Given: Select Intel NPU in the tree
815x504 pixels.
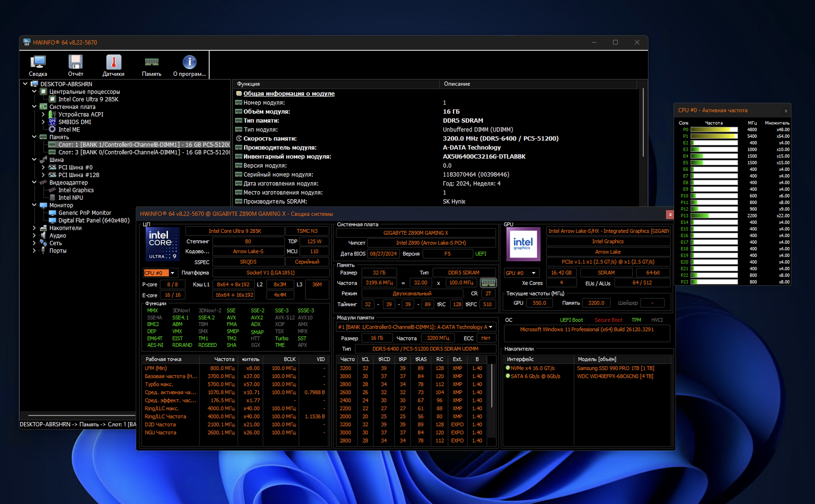Looking at the screenshot, I should coord(71,198).
